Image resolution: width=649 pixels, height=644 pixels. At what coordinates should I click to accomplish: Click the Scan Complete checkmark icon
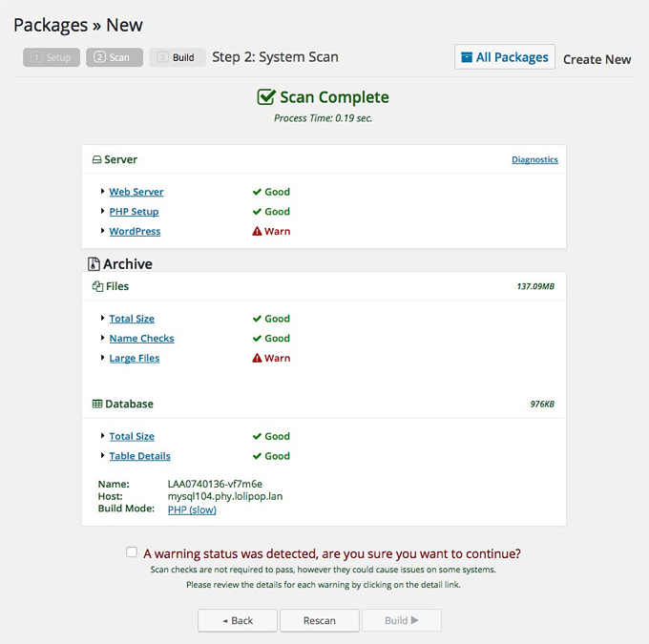pos(266,97)
